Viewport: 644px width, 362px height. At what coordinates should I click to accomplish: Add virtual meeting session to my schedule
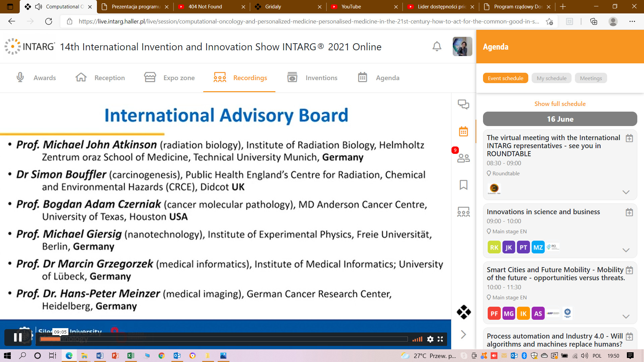[629, 138]
